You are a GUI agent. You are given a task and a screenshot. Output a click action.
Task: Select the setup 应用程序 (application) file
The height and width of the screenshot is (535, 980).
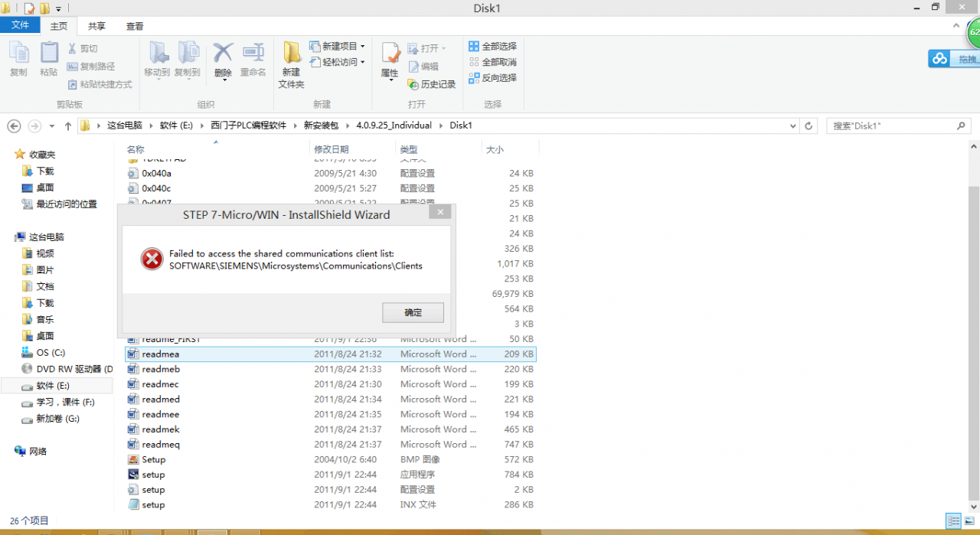[x=330, y=475]
